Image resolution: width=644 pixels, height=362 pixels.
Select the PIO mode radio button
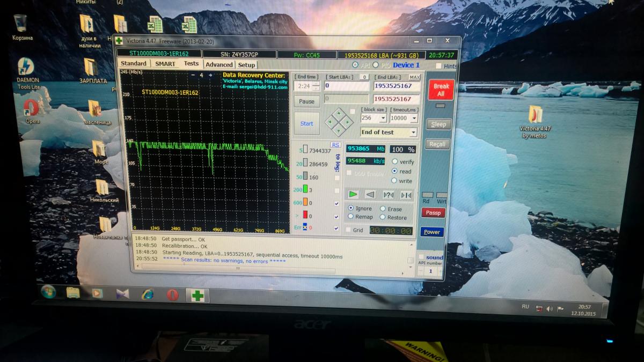(x=376, y=65)
